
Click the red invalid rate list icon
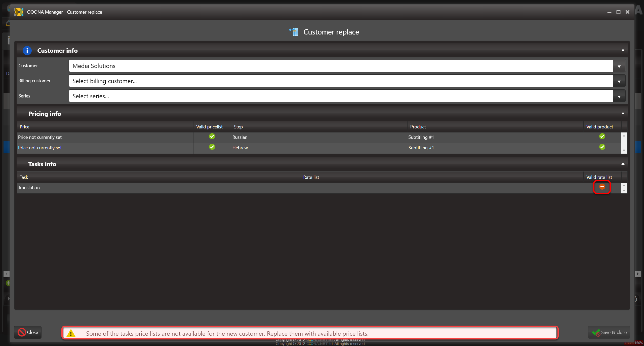(x=602, y=187)
